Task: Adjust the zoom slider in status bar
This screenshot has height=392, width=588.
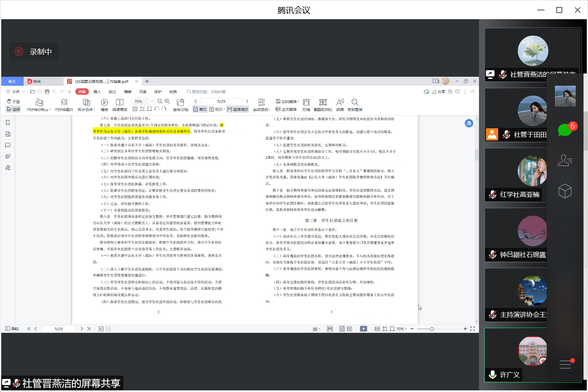Action: click(432, 329)
